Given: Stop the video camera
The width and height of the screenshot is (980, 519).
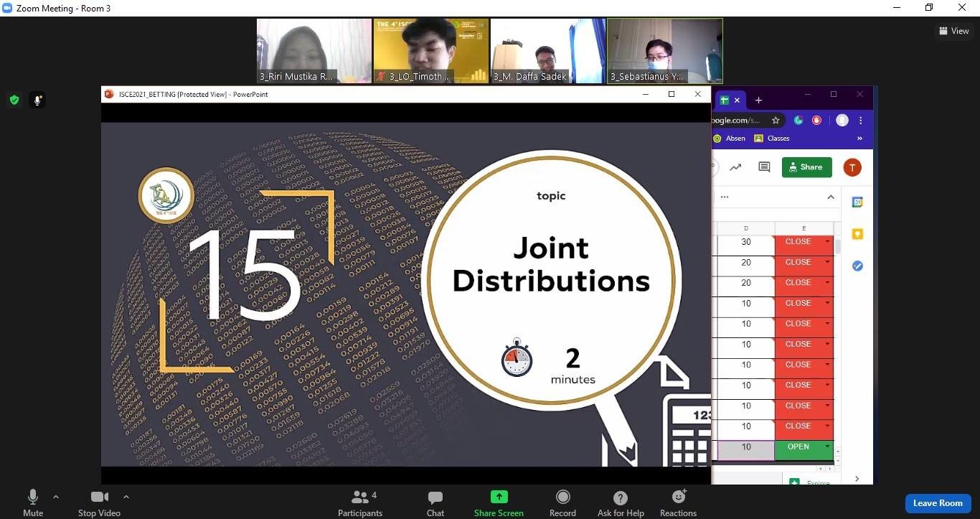Looking at the screenshot, I should coord(99,502).
